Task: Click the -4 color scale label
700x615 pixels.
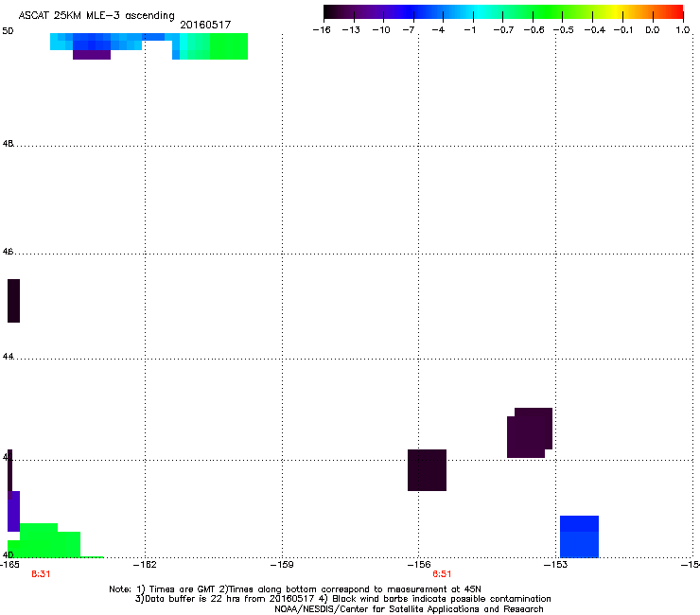Action: tap(438, 30)
